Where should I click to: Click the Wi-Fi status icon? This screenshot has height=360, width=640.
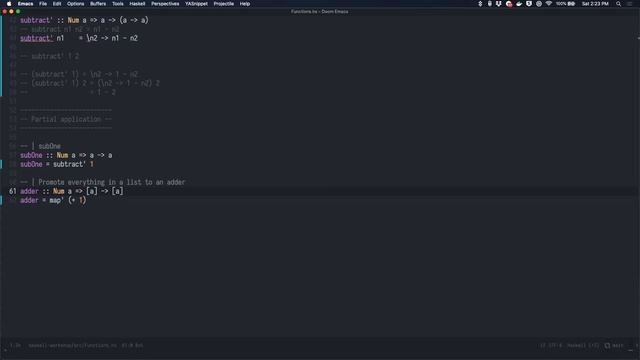click(x=549, y=4)
